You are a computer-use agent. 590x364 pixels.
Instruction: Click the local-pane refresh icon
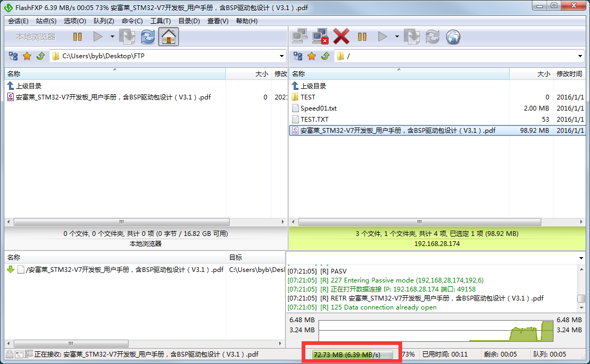148,37
